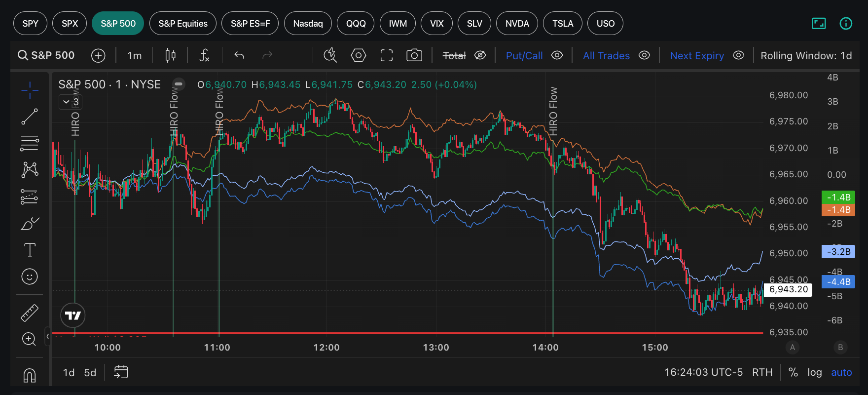868x395 pixels.
Task: Open the indicators fx menu
Action: coord(205,55)
